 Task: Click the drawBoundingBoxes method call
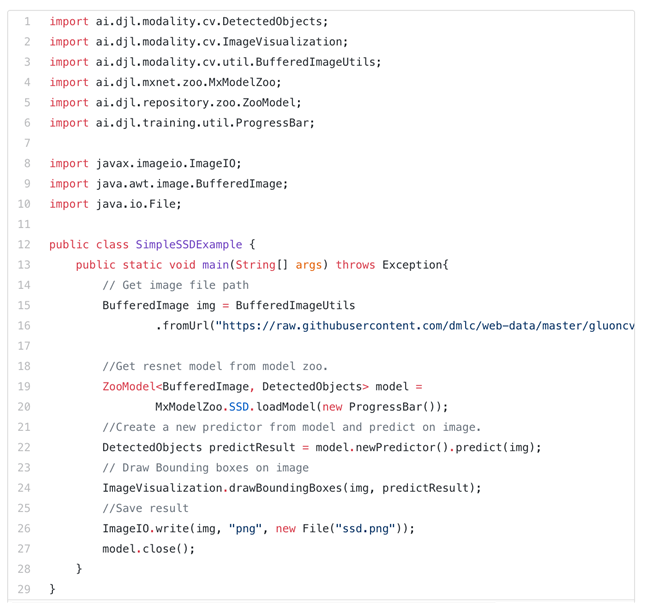(x=286, y=488)
